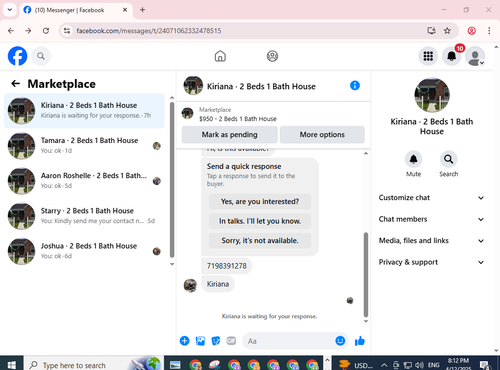This screenshot has height=370, width=500.
Task: Go to the Home feed icon
Action: [x=220, y=56]
